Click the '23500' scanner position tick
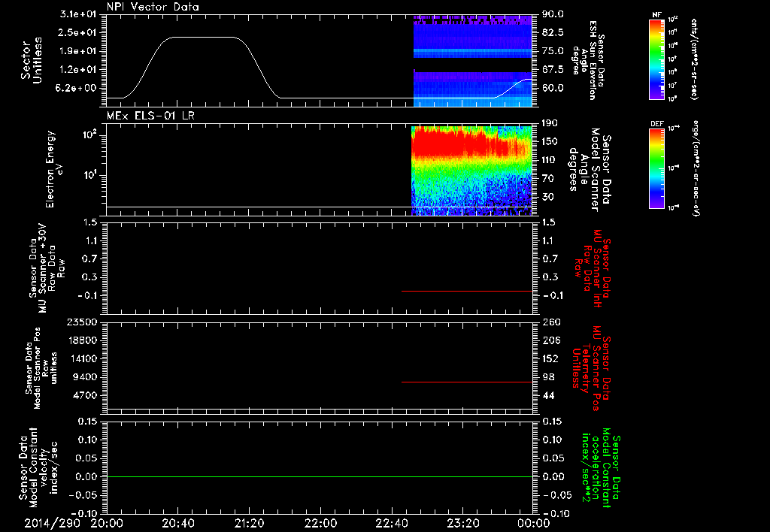This screenshot has width=770, height=532. coord(82,322)
